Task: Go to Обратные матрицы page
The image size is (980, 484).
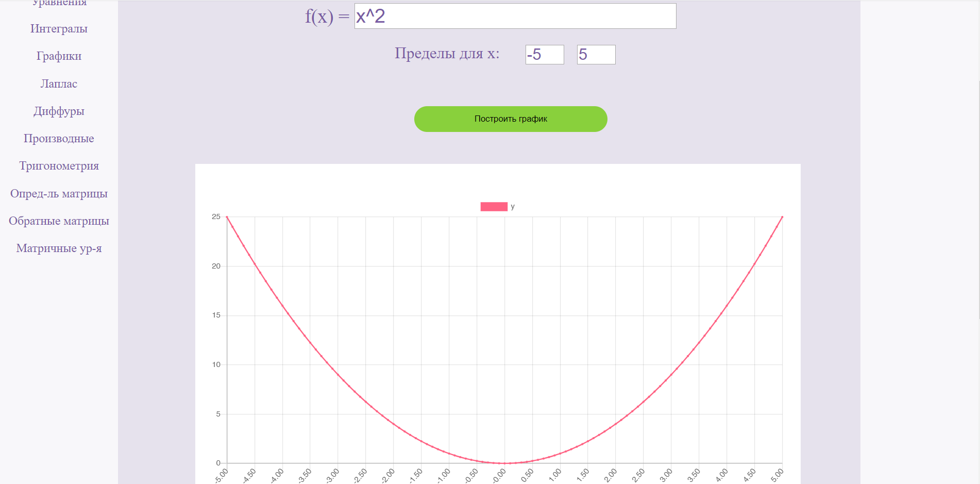Action: pos(59,221)
